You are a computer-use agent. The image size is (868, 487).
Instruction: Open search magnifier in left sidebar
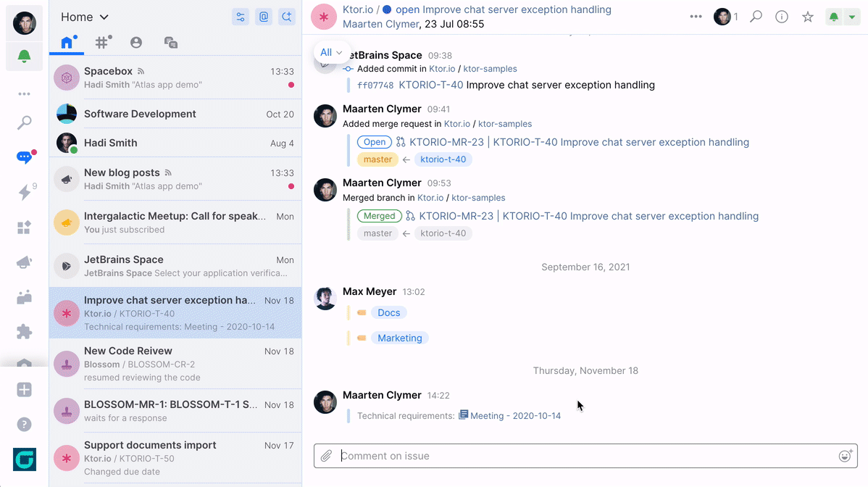(25, 122)
